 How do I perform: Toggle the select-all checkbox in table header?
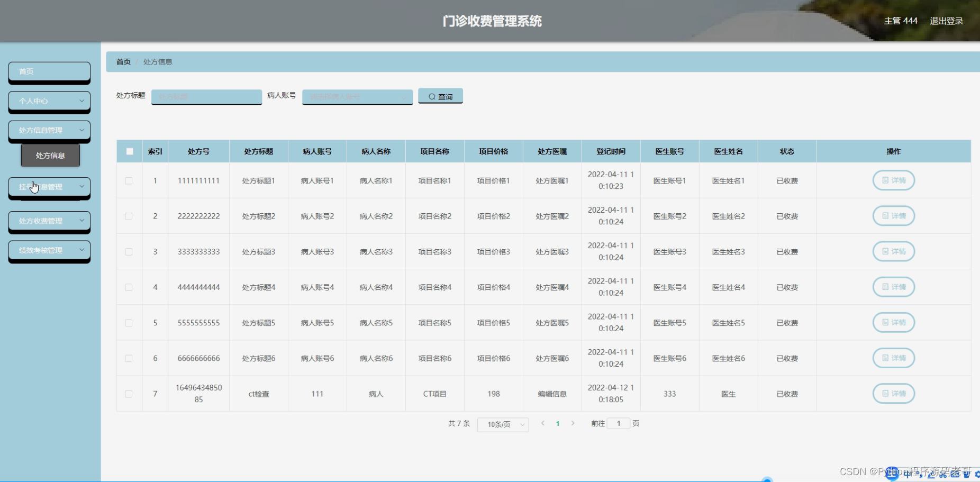[x=129, y=151]
